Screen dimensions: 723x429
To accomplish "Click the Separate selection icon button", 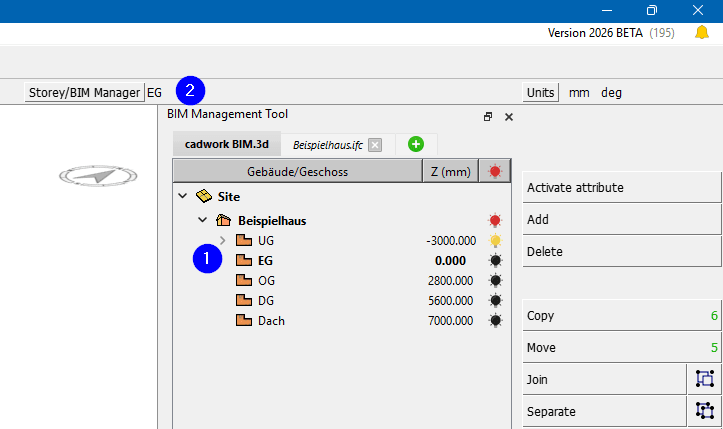I will pyautogui.click(x=705, y=411).
